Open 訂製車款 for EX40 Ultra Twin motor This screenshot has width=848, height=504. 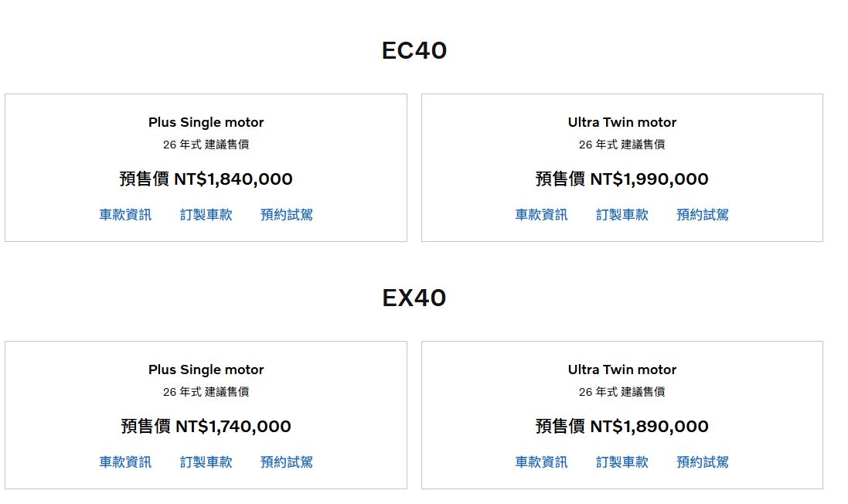pos(622,462)
